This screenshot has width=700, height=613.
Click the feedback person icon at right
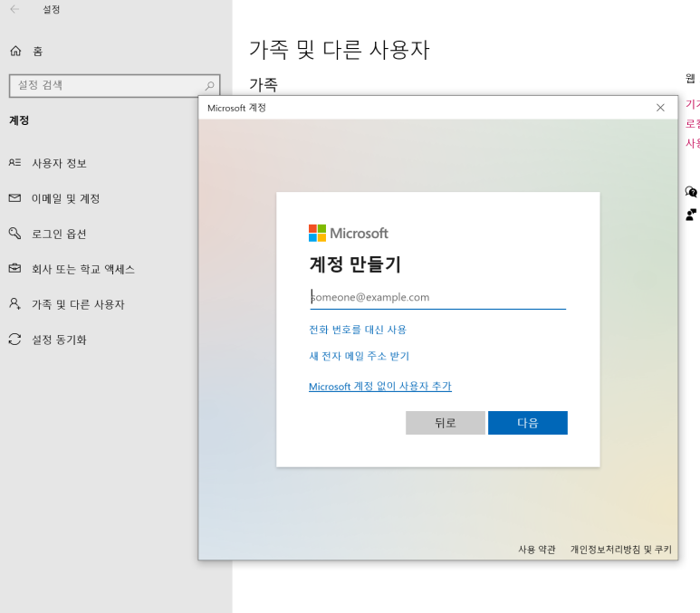tap(691, 215)
